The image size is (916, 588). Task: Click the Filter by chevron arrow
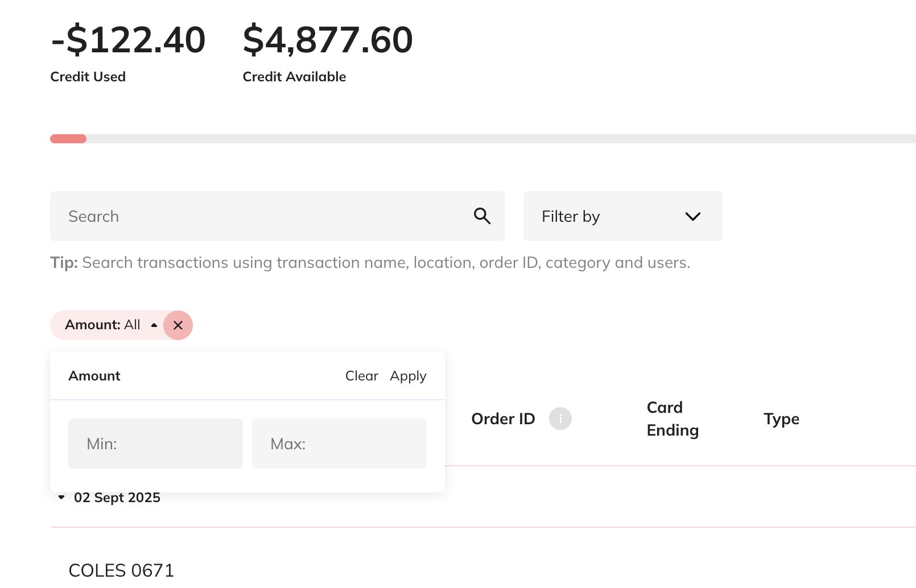click(x=693, y=217)
